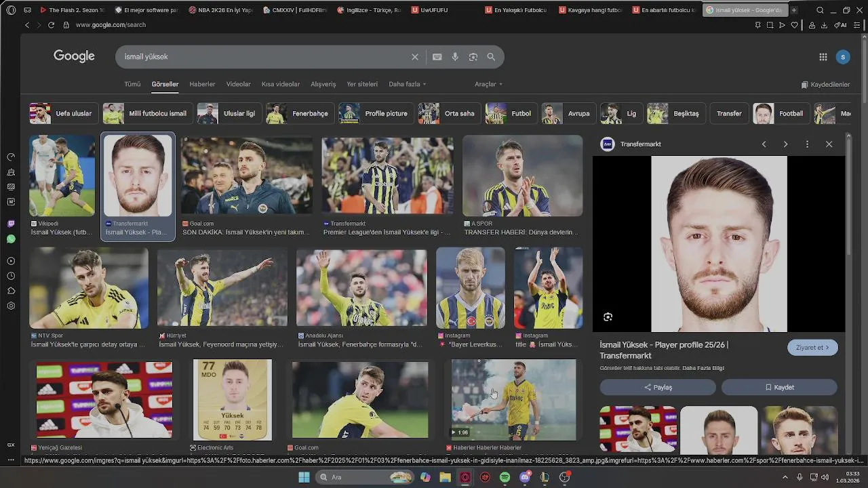This screenshot has width=868, height=488.
Task: Click the Ziyaret et button
Action: click(812, 348)
